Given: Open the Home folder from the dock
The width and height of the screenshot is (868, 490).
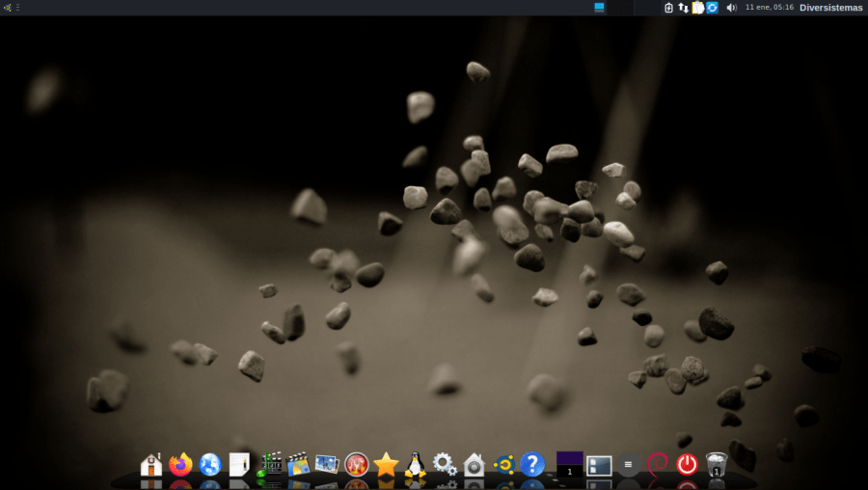Looking at the screenshot, I should tap(151, 465).
